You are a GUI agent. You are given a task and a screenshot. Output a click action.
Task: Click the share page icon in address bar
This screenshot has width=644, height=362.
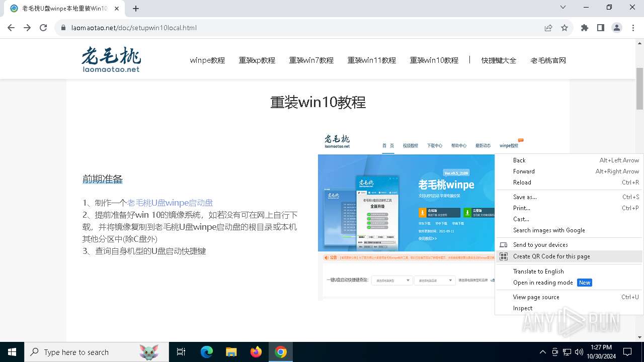coord(548,28)
